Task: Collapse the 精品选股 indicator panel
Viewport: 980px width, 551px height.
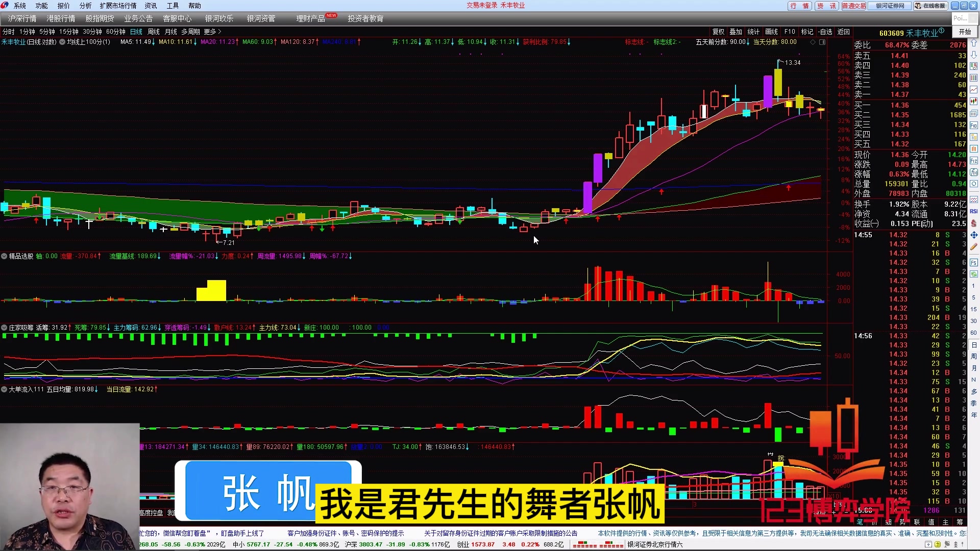Action: (4, 256)
